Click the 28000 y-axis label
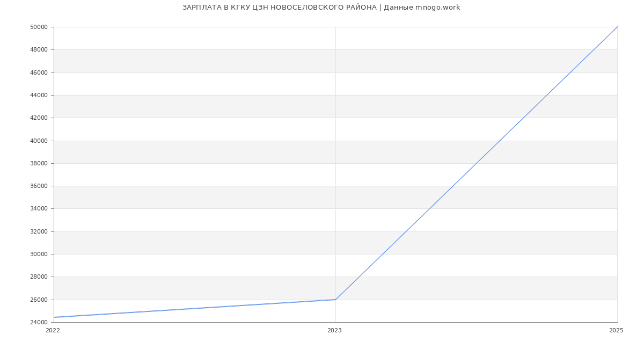 click(40, 277)
